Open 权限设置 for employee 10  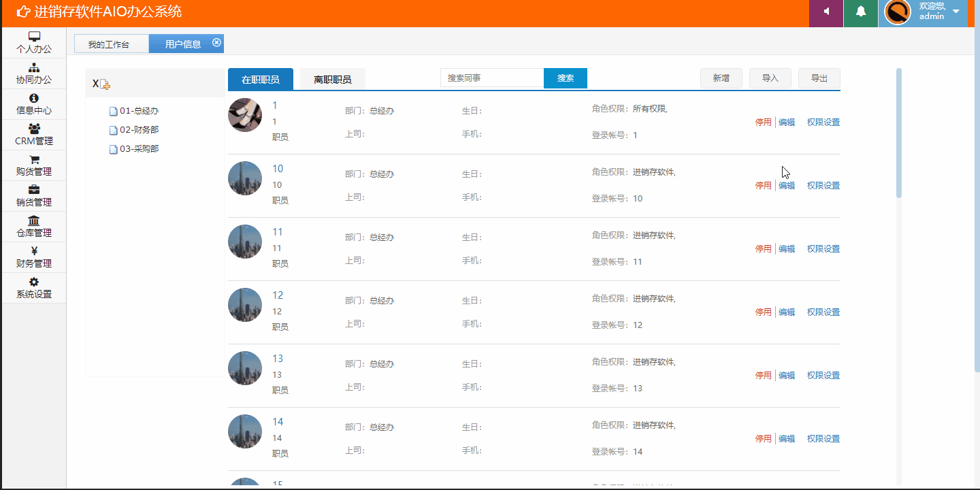[x=823, y=186]
